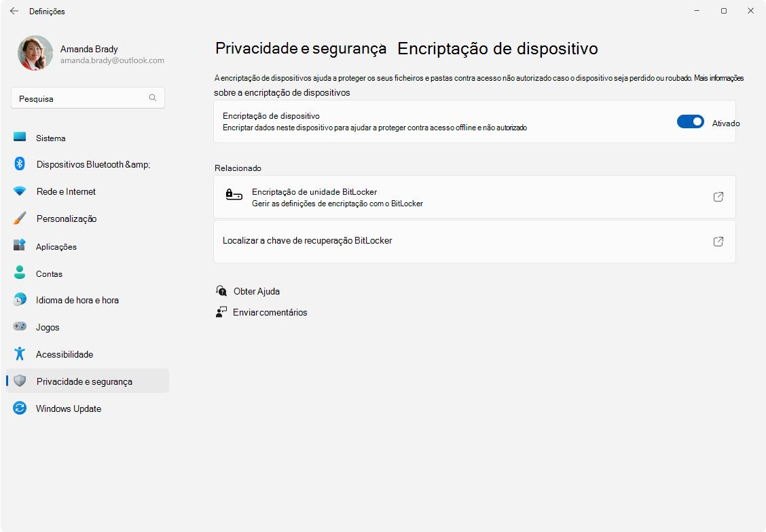The height and width of the screenshot is (532, 766).
Task: Turn off the Encriptação de dispositivo toggle
Action: point(690,121)
